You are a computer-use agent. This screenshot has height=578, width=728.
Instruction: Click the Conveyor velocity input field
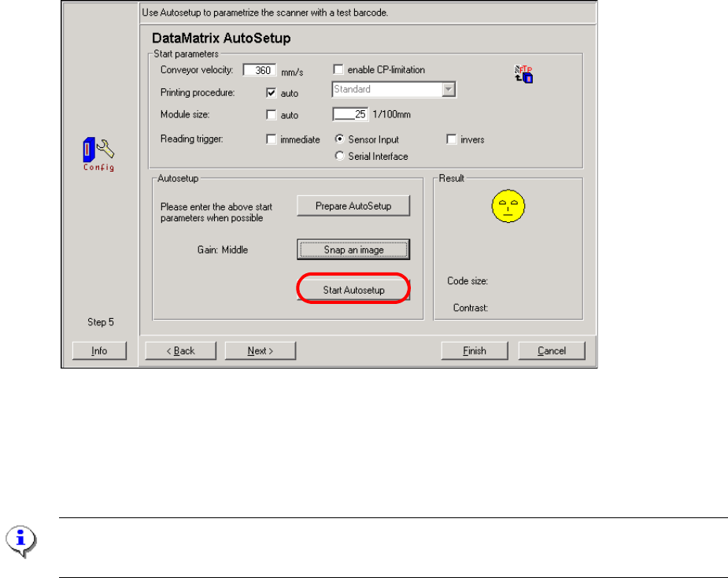[x=259, y=70]
